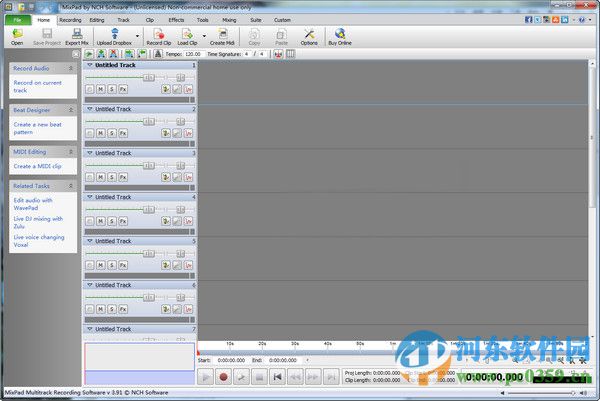Adjust track 1 volume slider handle

coord(148,78)
